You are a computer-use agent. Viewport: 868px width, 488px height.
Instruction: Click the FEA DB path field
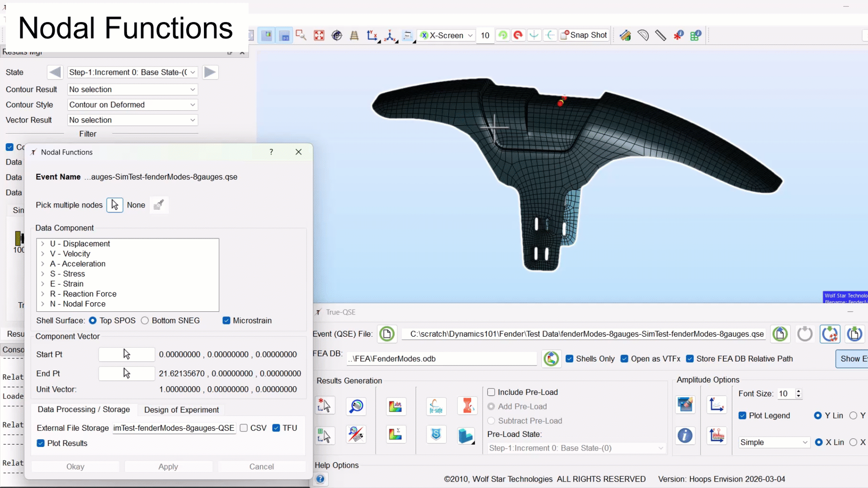(x=442, y=359)
